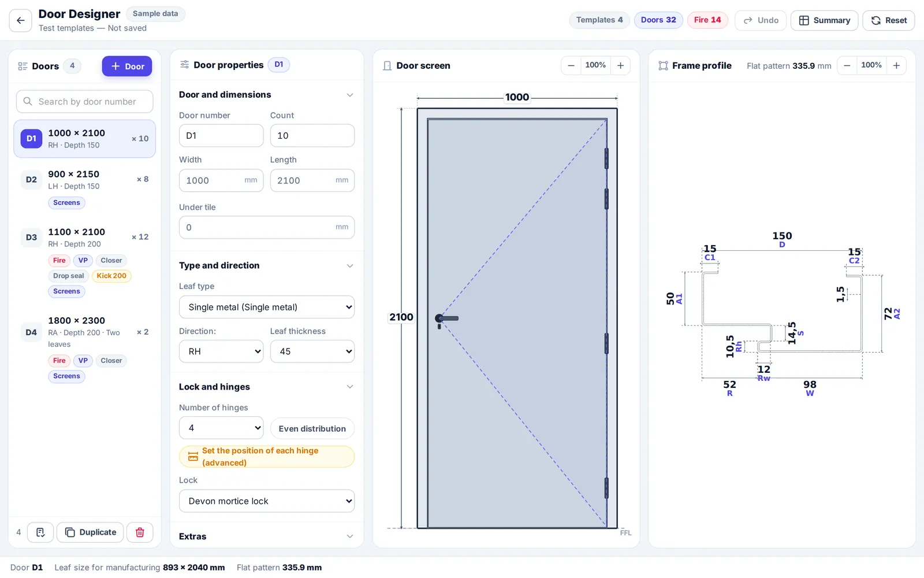The image size is (924, 578).
Task: Click the Frame profile icon
Action: (663, 66)
